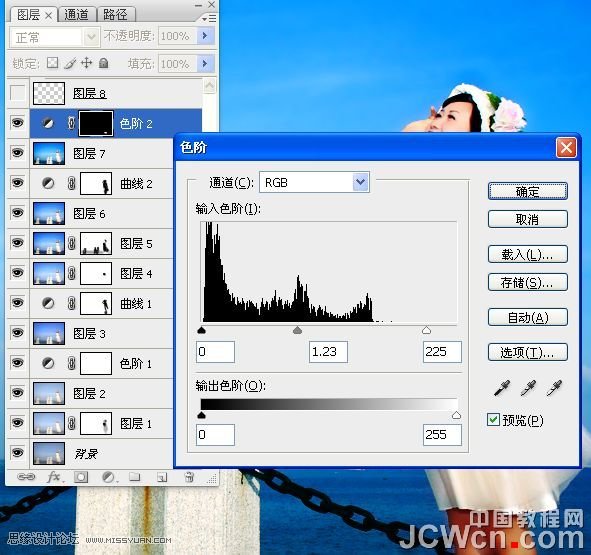Click the input black point slider

tap(201, 331)
